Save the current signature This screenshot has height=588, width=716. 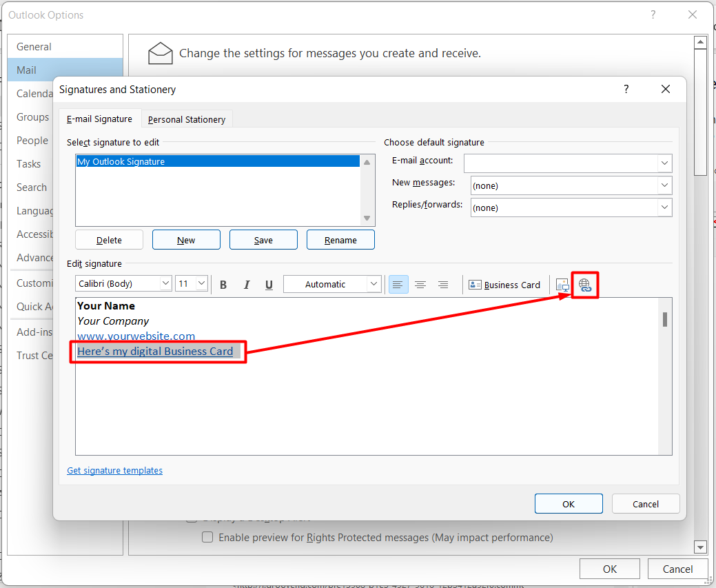[263, 240]
